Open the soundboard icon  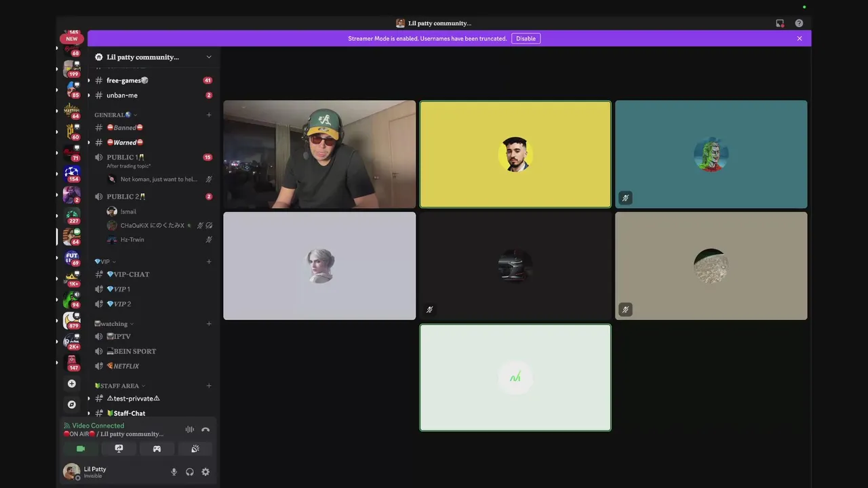(195, 449)
